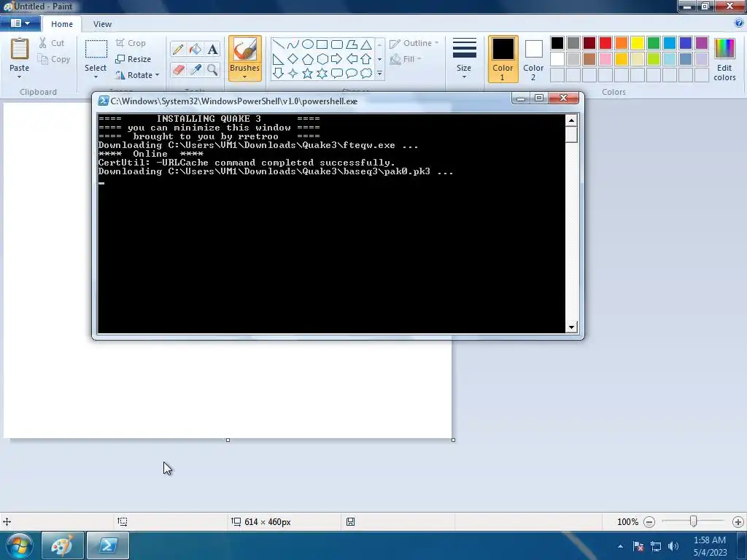Click the PowerShell scrollbar up arrow
The image size is (747, 560).
coord(571,120)
